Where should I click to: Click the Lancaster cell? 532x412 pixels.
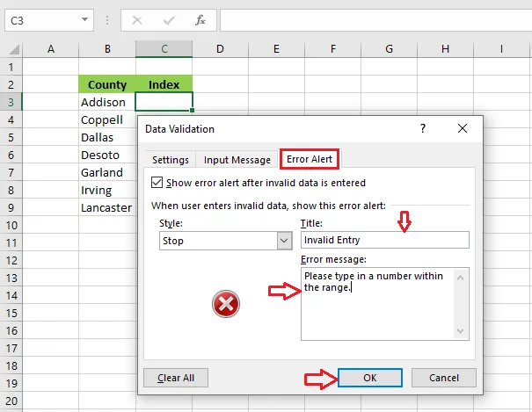tap(107, 207)
